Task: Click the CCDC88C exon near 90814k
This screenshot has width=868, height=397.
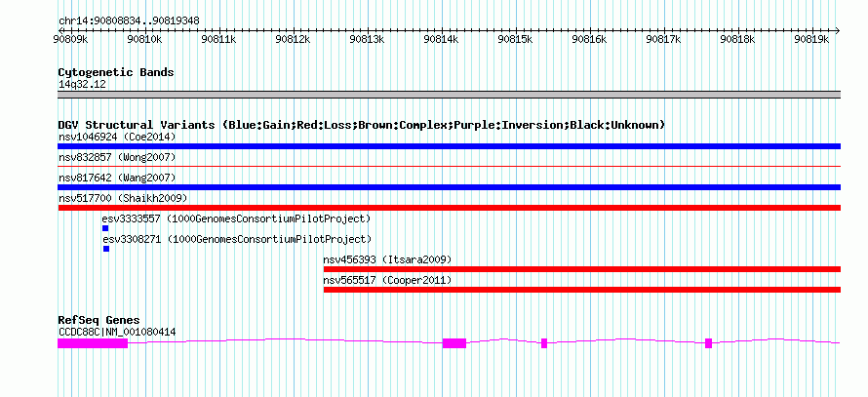Action: click(454, 343)
